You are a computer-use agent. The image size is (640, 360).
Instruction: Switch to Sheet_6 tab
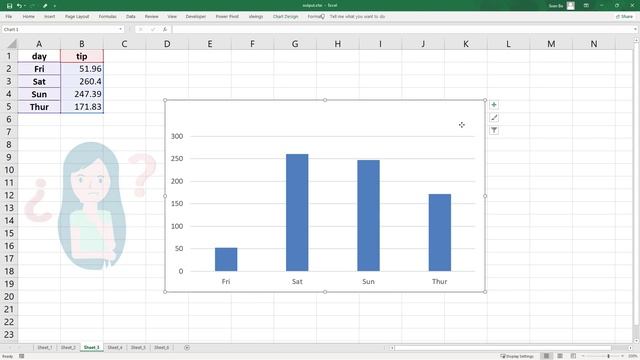click(161, 347)
